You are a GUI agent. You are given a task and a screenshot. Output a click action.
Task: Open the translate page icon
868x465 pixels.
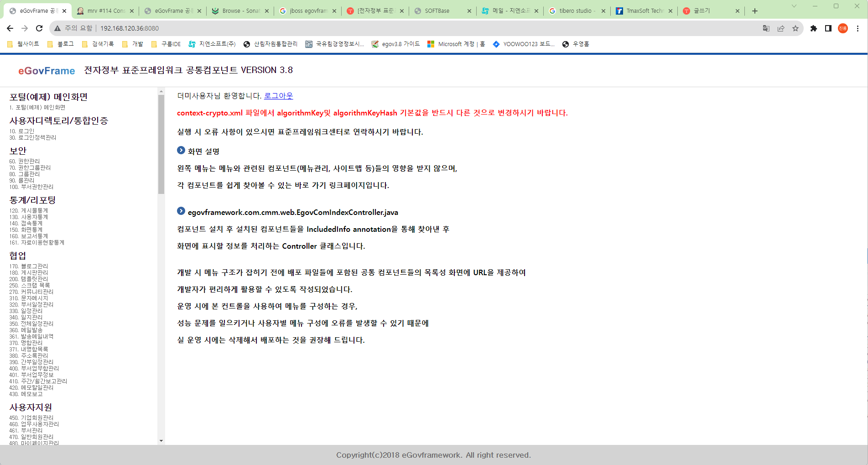pyautogui.click(x=766, y=28)
